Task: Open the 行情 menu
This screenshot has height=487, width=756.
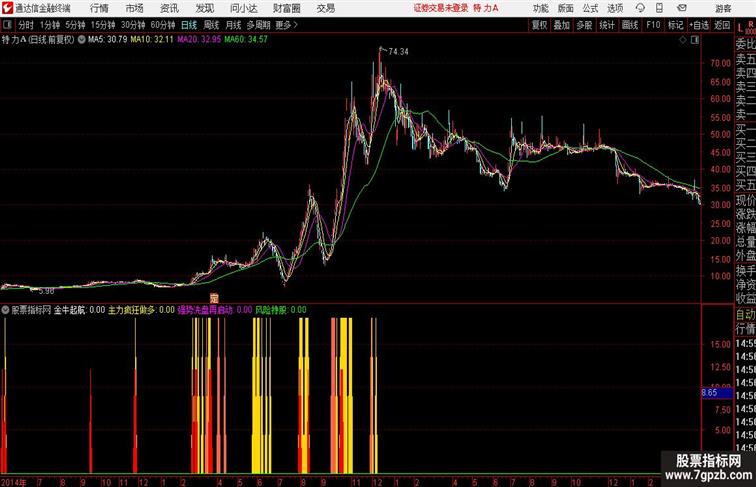Action: pos(99,8)
